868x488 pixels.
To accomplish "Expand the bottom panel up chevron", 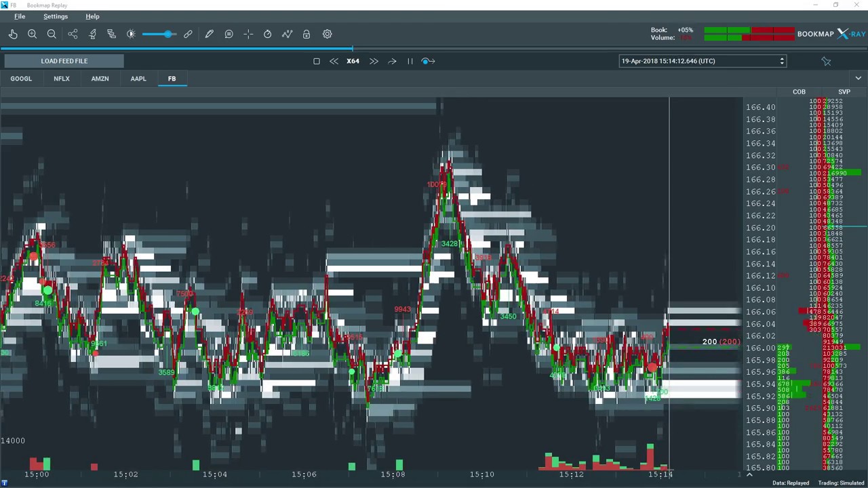I will pyautogui.click(x=749, y=474).
